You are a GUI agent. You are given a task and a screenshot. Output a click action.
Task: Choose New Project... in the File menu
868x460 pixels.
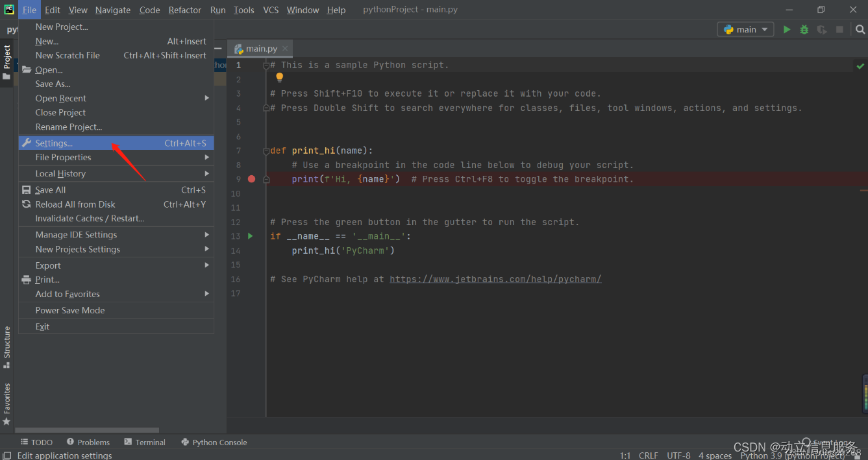point(116,27)
